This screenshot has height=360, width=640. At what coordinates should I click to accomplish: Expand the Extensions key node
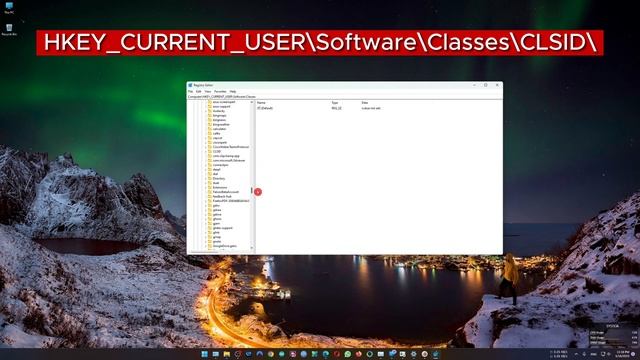205,187
